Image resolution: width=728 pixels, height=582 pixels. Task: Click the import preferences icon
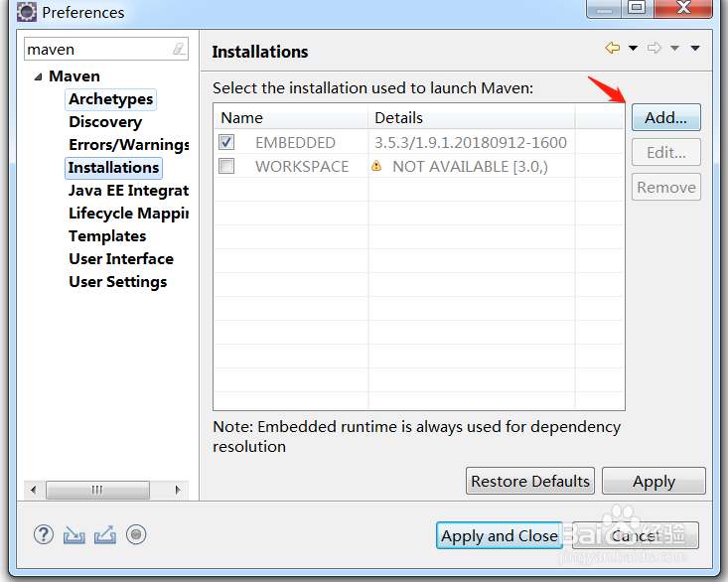coord(74,534)
